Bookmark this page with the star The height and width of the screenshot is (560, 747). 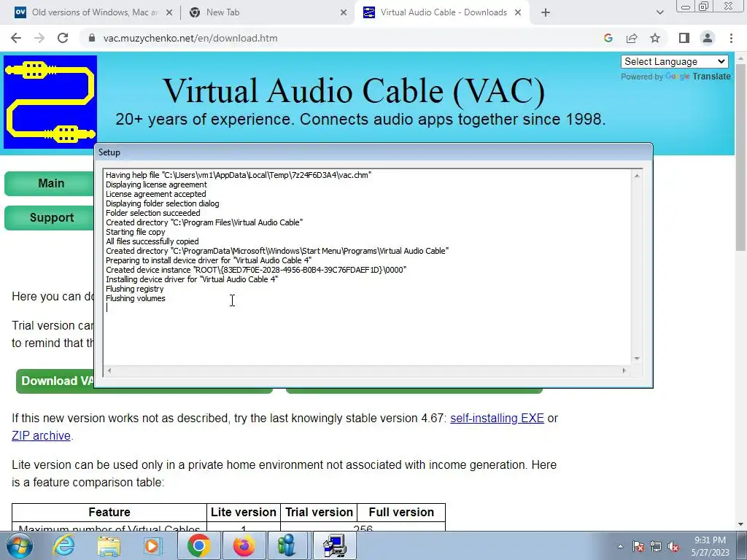tap(655, 38)
